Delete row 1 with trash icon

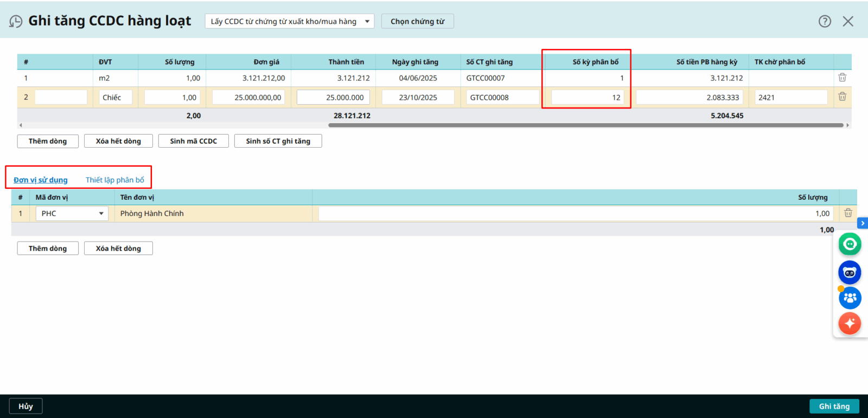(x=842, y=78)
